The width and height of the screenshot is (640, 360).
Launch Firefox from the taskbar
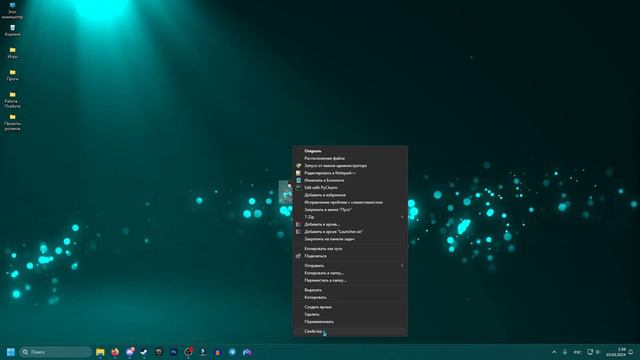(115, 352)
